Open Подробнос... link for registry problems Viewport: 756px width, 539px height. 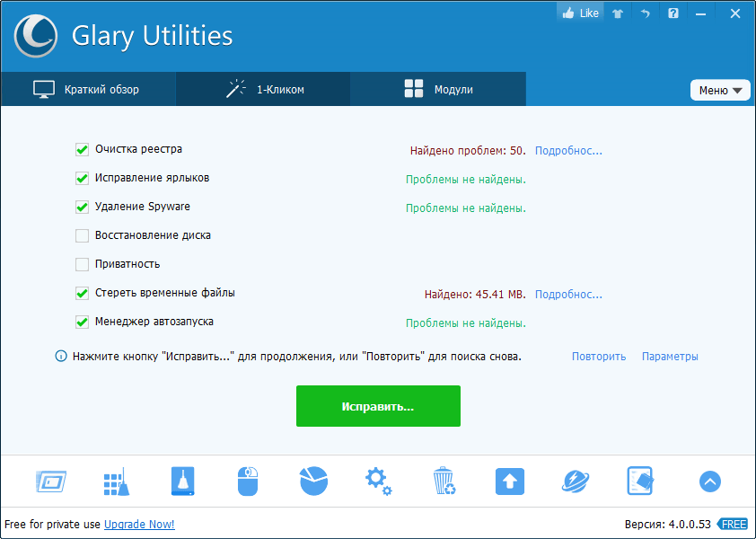pos(568,151)
